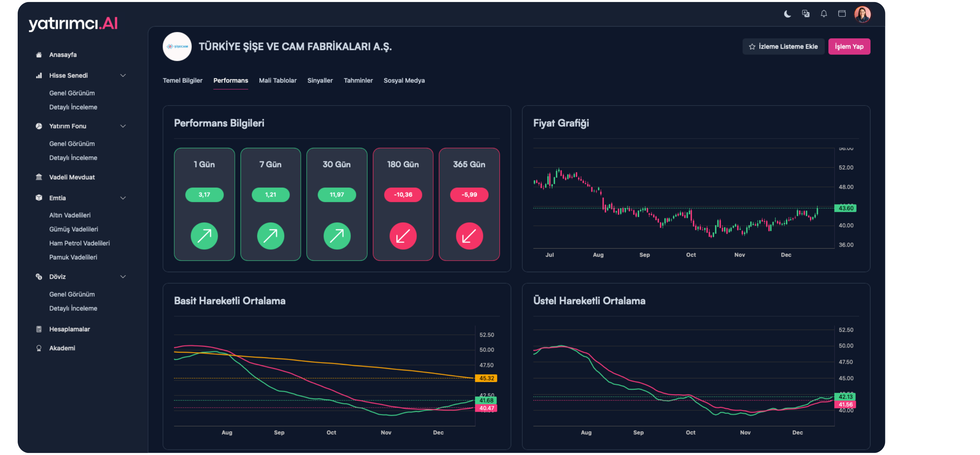Click the Akademi badge icon
980x455 pixels.
pyautogui.click(x=39, y=348)
